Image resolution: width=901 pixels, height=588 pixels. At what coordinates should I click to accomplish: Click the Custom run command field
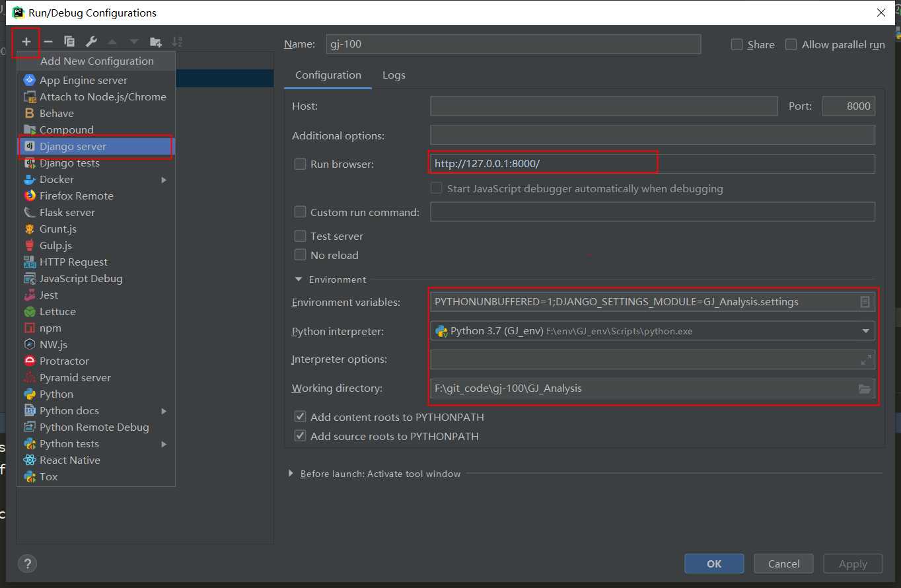tap(653, 212)
